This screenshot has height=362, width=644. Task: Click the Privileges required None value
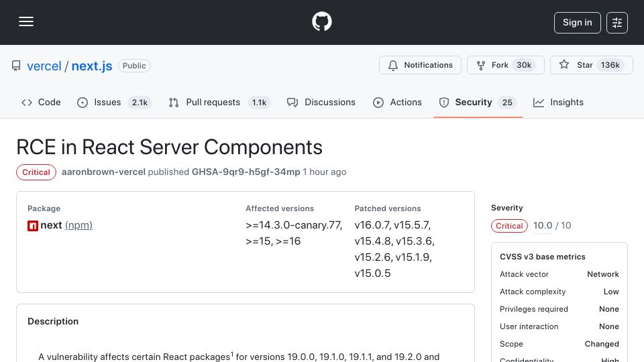point(609,309)
